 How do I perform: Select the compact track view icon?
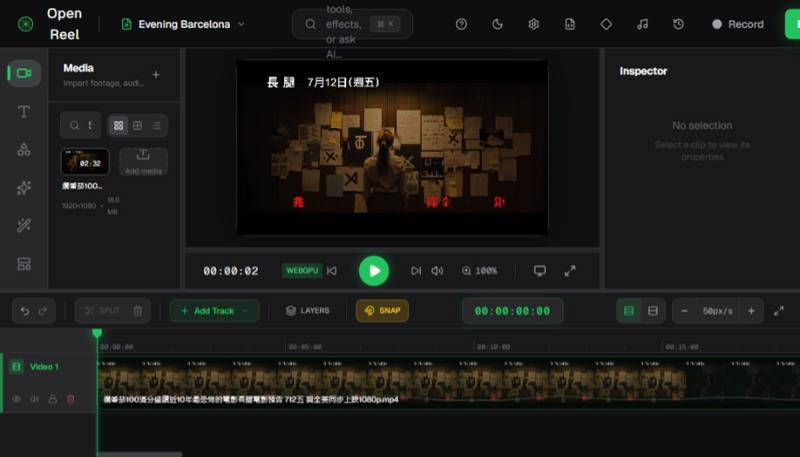pos(653,311)
